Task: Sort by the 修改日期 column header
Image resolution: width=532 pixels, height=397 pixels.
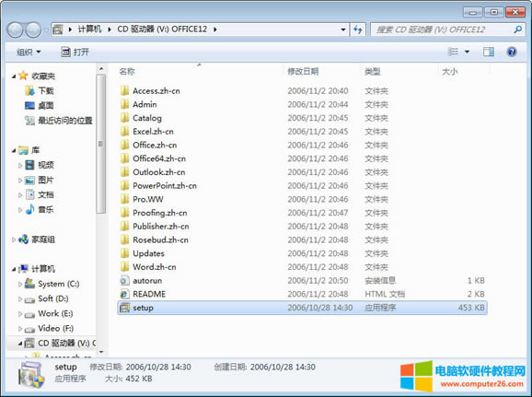Action: tap(303, 71)
